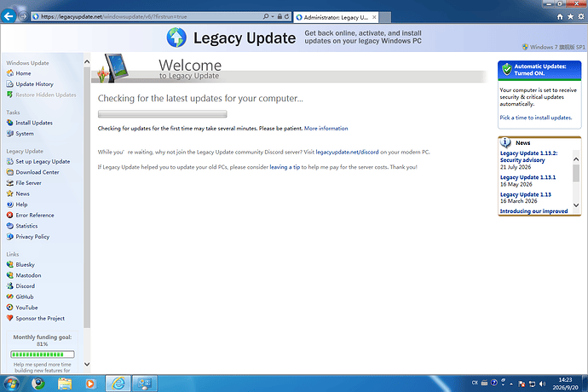Image resolution: width=588 pixels, height=392 pixels.
Task: Click the Home icon in sidebar
Action: [10, 73]
